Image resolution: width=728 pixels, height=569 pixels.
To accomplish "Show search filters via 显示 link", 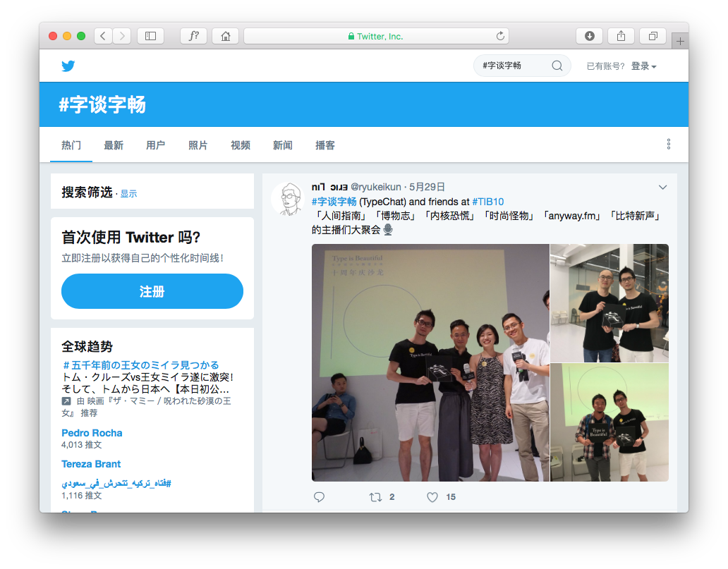I will point(128,193).
